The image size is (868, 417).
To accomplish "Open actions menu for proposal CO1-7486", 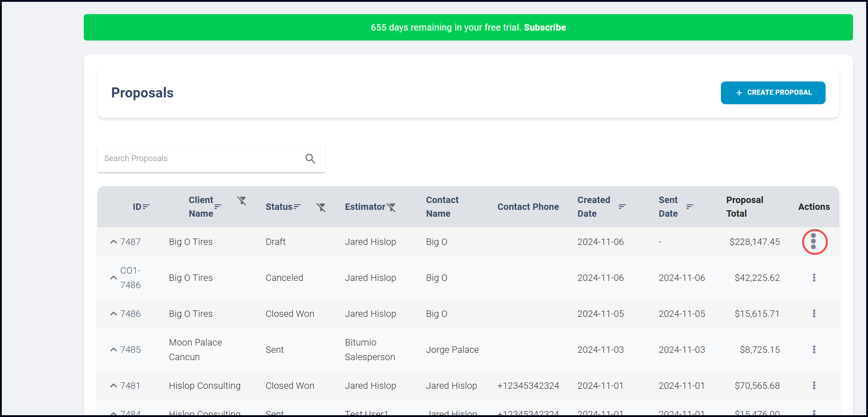I will click(x=814, y=278).
